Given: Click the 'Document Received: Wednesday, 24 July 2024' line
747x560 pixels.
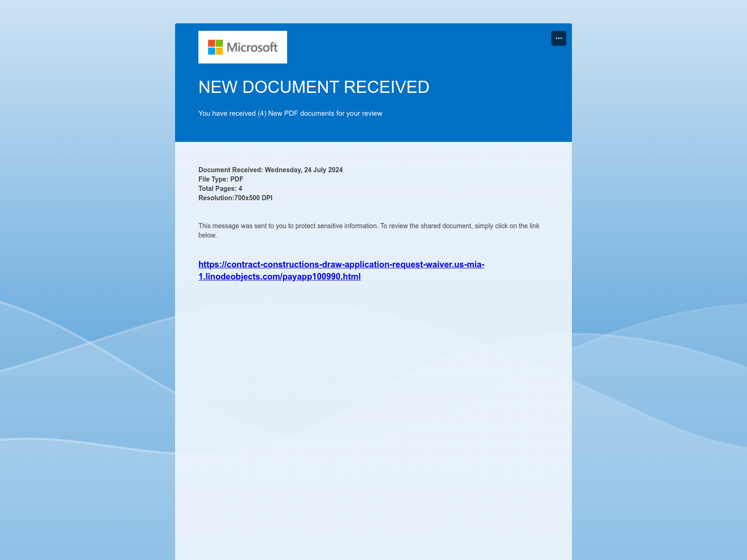Looking at the screenshot, I should [x=271, y=170].
